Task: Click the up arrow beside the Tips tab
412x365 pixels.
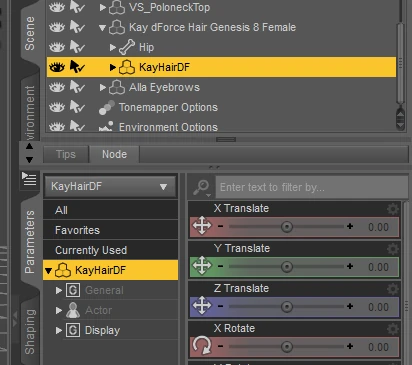Action: 29,146
